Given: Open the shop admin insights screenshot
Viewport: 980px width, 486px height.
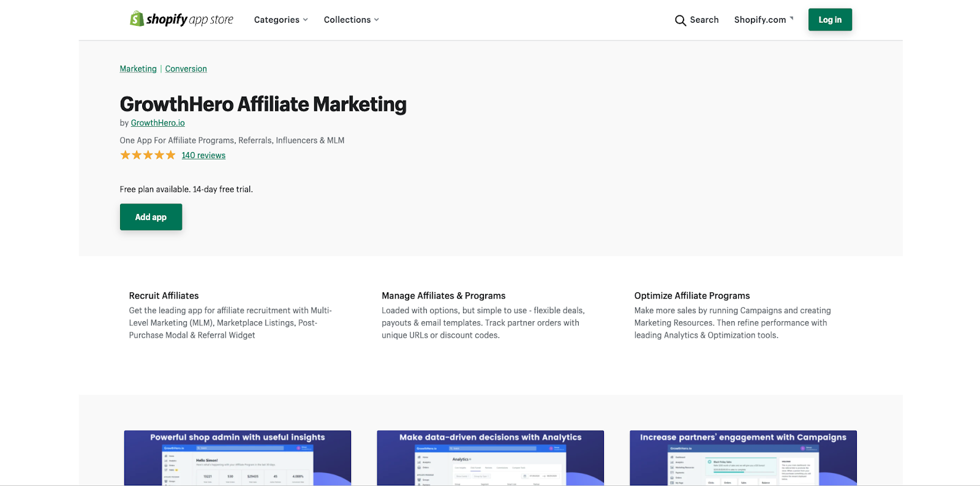Looking at the screenshot, I should tap(238, 458).
